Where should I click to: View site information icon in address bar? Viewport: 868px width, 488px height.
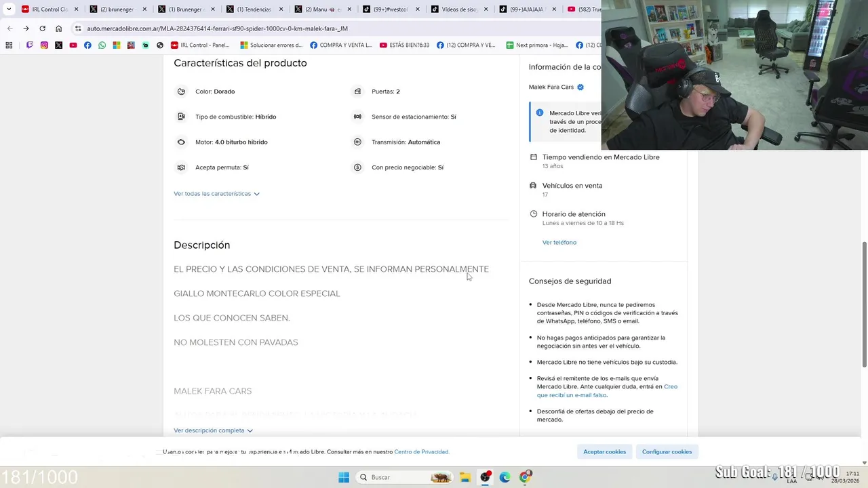(x=78, y=28)
